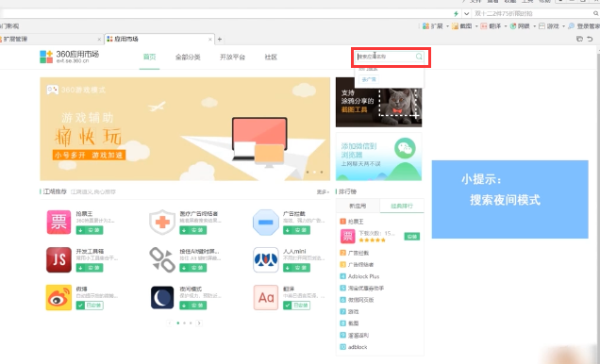Click 已安装 button under 翻译
The width and height of the screenshot is (600, 364).
(296, 306)
